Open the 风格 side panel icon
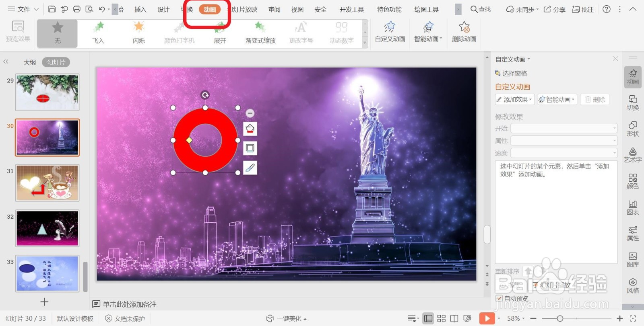644x326 pixels. [633, 286]
